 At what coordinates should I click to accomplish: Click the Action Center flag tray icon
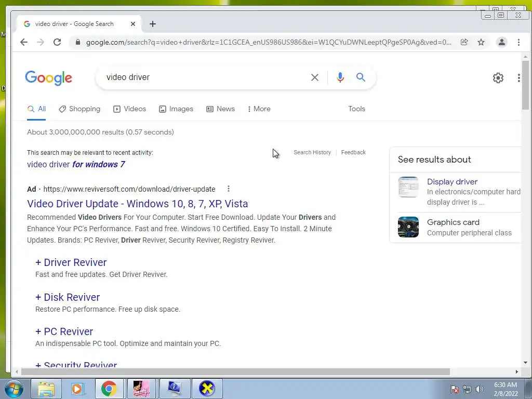[x=454, y=389]
